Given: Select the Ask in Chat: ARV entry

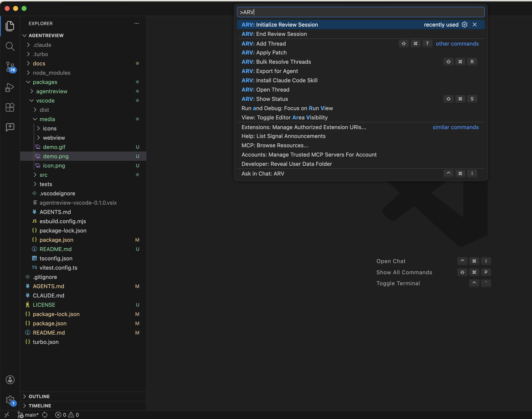Looking at the screenshot, I should [x=263, y=173].
